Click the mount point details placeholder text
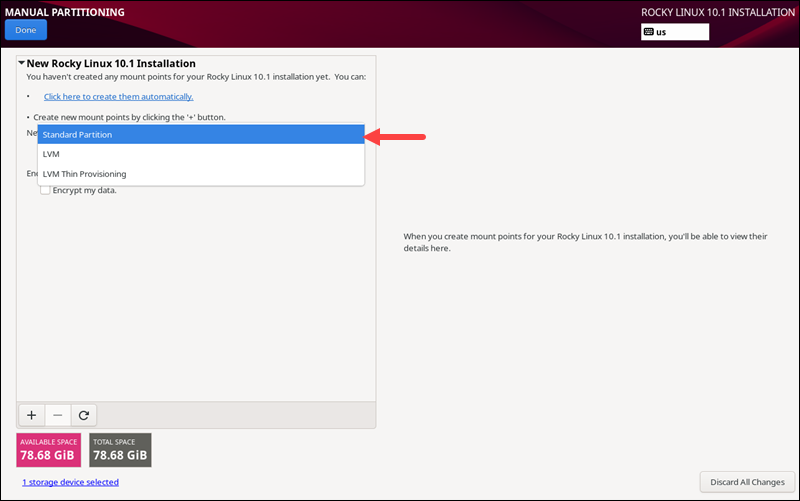The height and width of the screenshot is (501, 800). tap(585, 242)
